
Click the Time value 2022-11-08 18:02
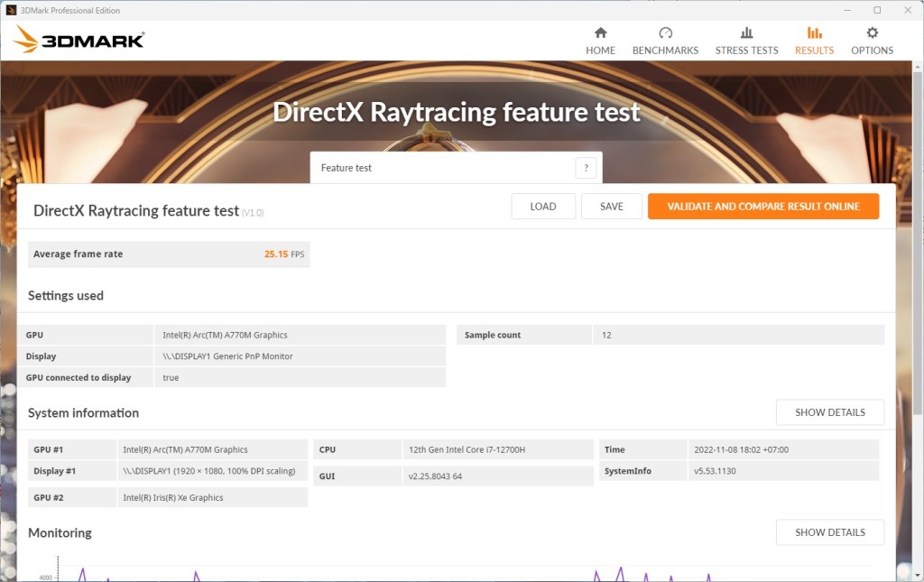(741, 449)
